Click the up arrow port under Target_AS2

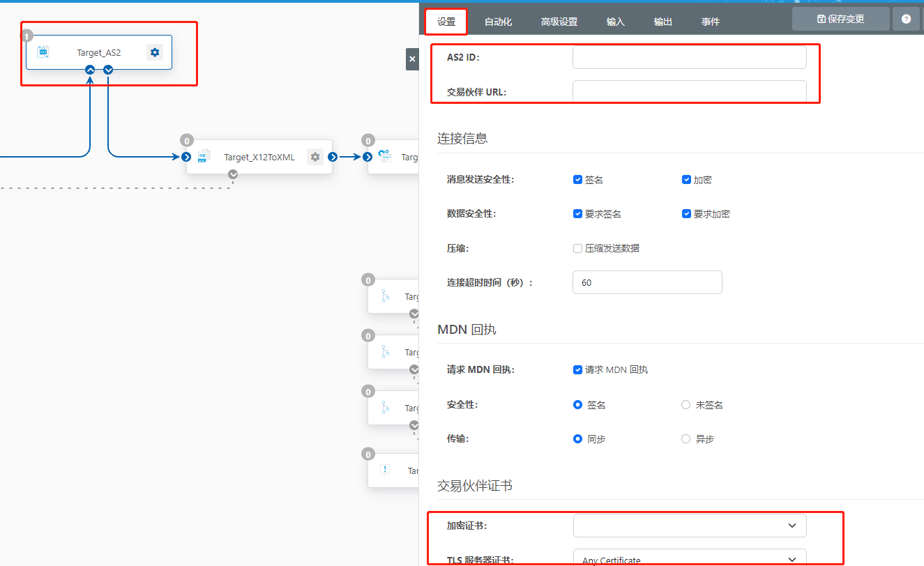(90, 70)
